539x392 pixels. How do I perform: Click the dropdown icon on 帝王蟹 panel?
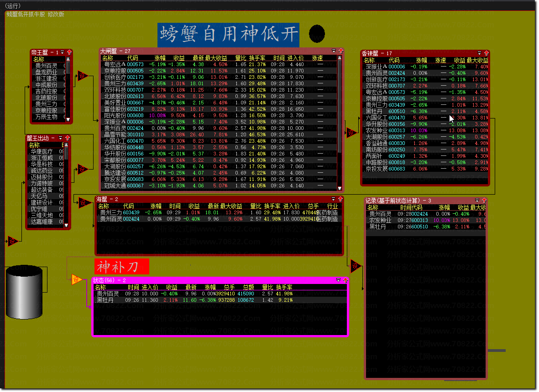click(x=62, y=52)
